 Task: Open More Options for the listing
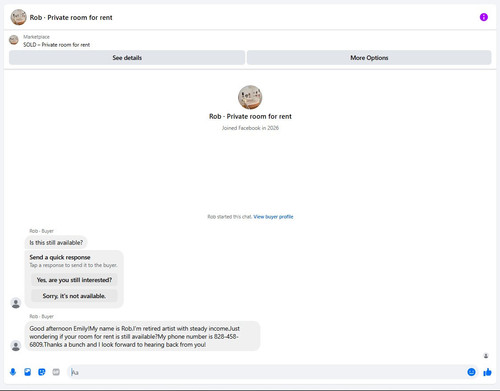(369, 58)
